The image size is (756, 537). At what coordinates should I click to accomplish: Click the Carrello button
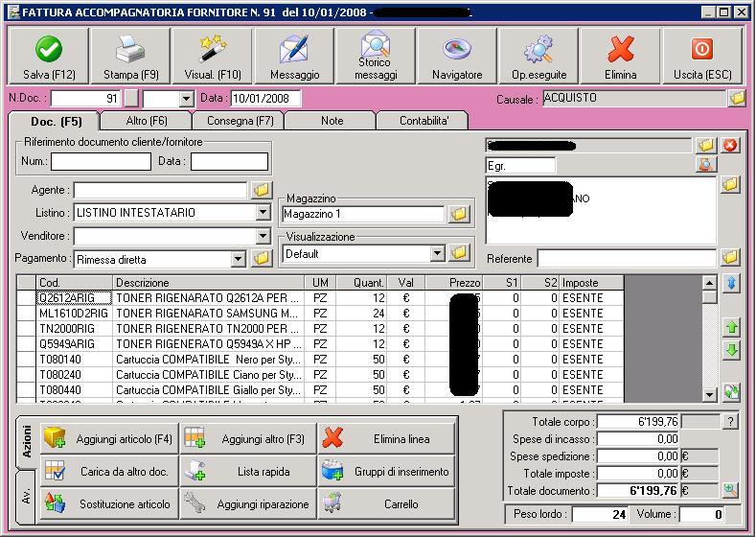pos(386,503)
